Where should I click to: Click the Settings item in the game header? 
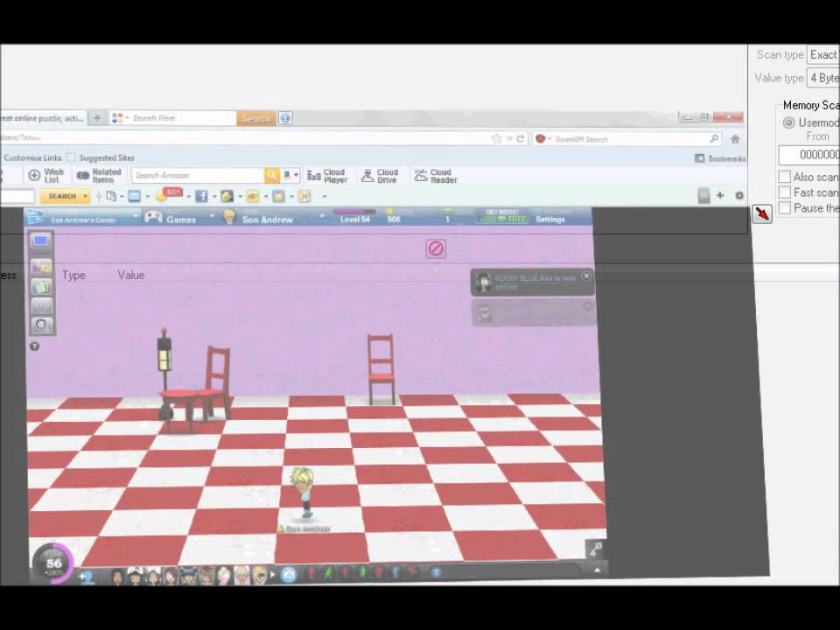point(550,219)
